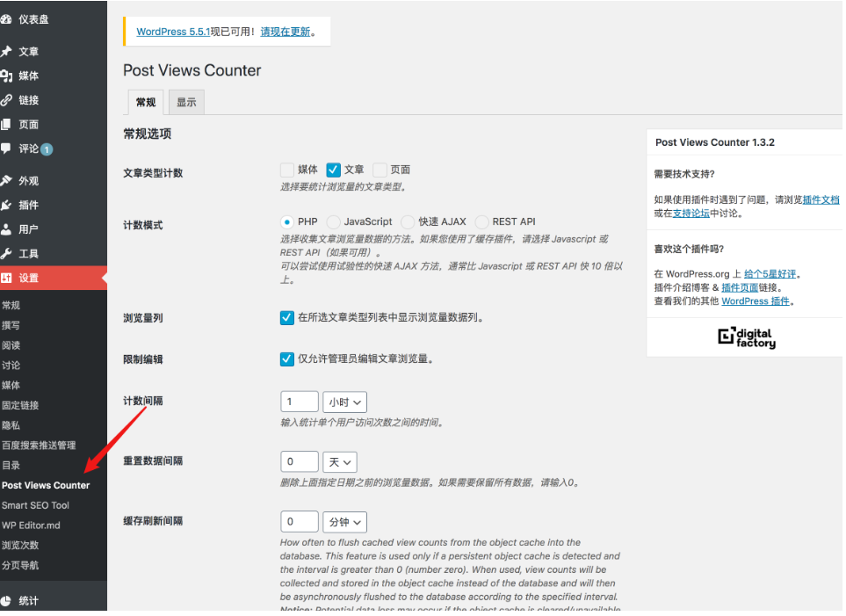Enable the 页面 post type checkbox
This screenshot has width=846, height=616.
380,170
